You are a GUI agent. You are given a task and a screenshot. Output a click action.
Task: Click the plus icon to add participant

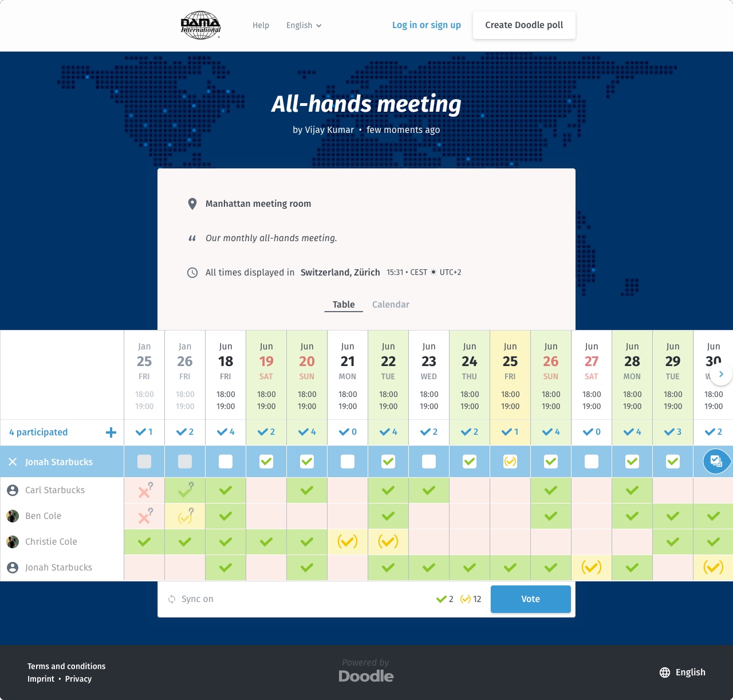click(x=111, y=432)
